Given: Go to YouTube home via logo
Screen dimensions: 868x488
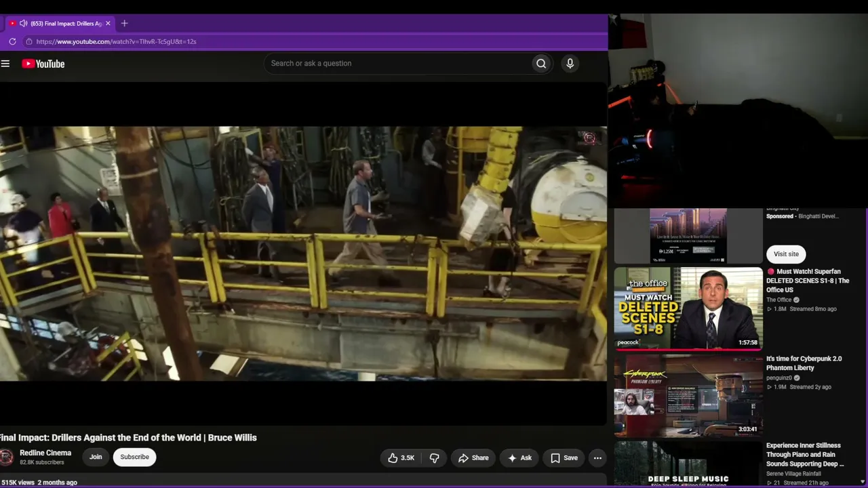Looking at the screenshot, I should click(x=43, y=64).
